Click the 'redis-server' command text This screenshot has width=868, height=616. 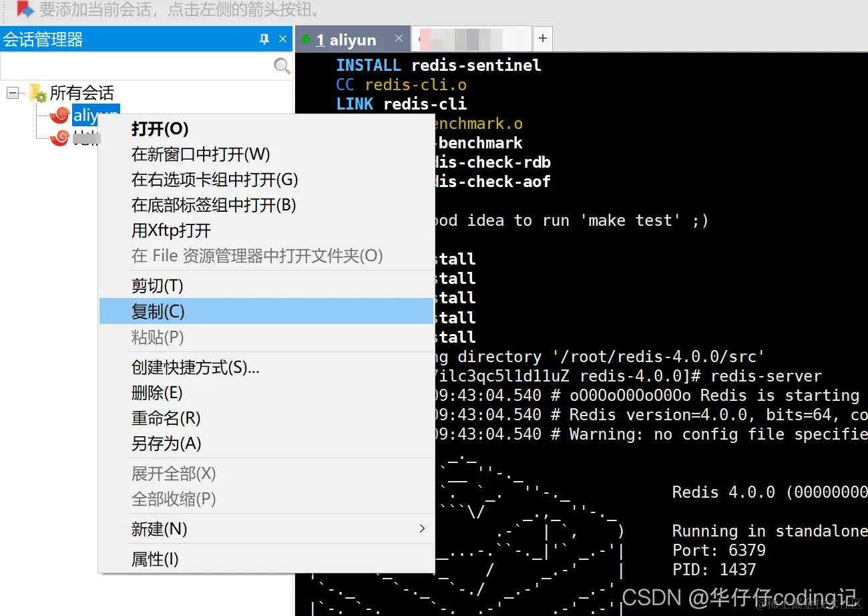[766, 376]
